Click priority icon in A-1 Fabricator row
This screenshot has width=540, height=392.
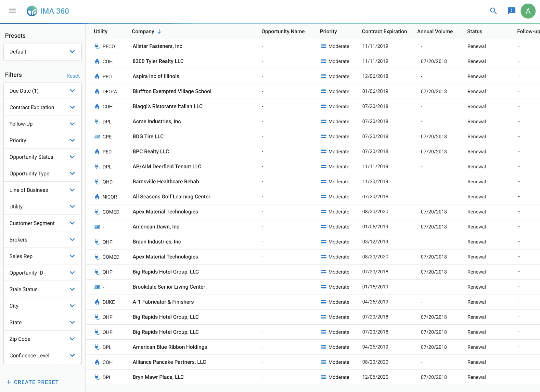tap(323, 302)
